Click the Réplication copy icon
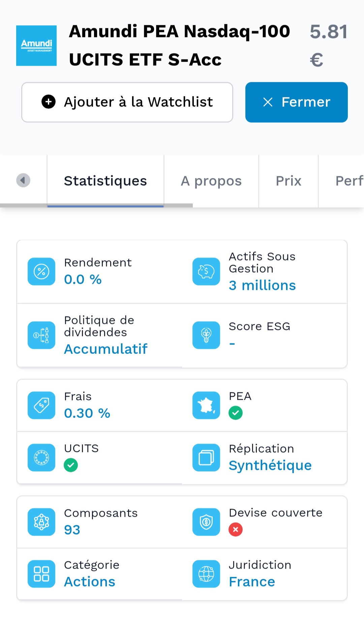 (206, 457)
